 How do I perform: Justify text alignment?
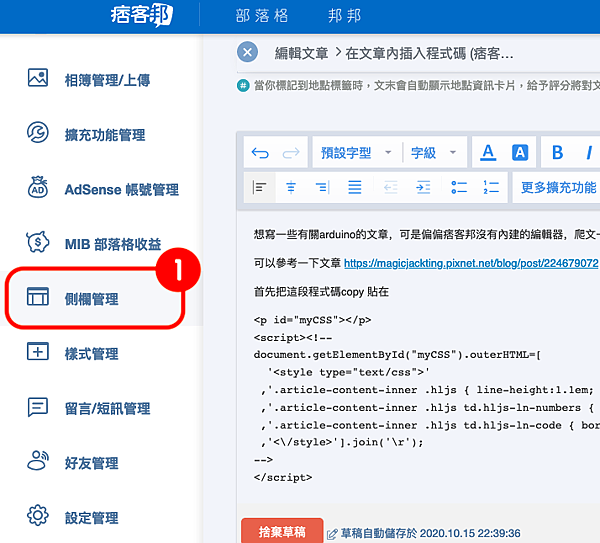click(x=355, y=188)
